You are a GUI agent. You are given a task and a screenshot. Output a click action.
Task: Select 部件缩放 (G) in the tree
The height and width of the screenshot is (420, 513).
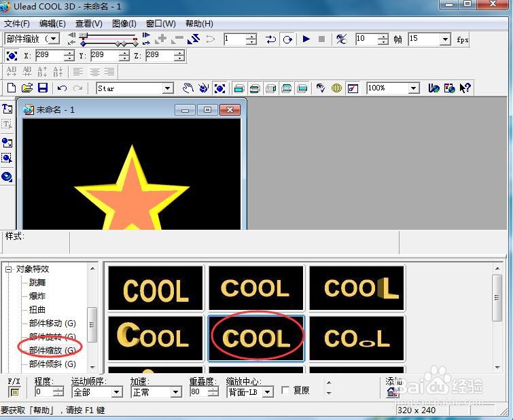(x=52, y=350)
